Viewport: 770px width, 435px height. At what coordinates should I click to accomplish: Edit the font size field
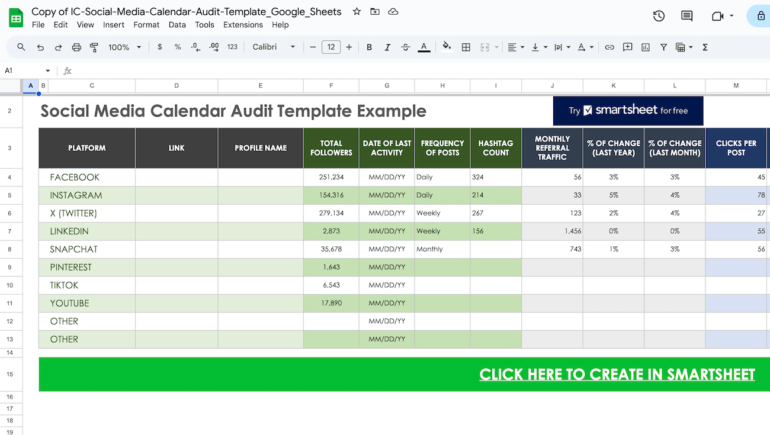[x=331, y=47]
